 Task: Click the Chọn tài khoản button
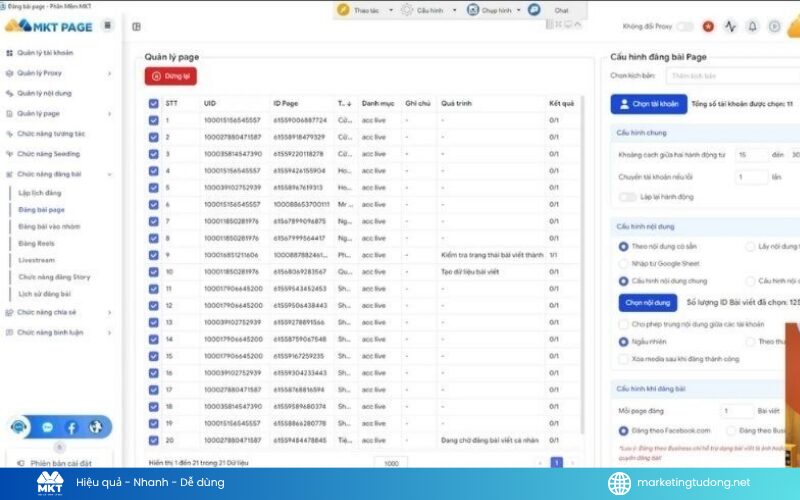click(648, 104)
